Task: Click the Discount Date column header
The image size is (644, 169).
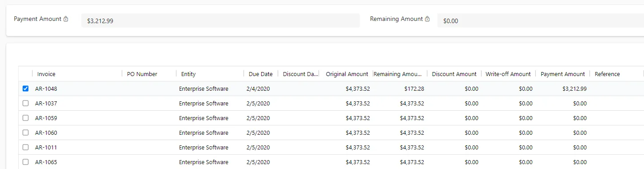Action: pyautogui.click(x=301, y=74)
